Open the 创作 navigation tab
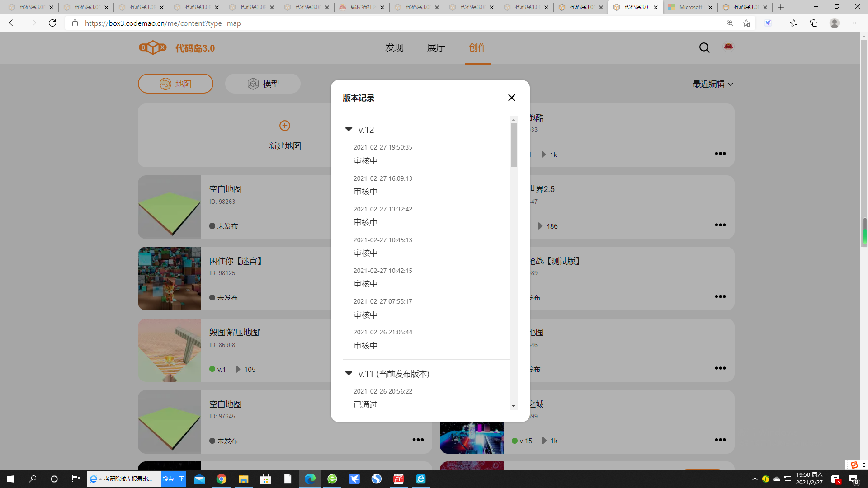868x488 pixels. click(x=478, y=48)
